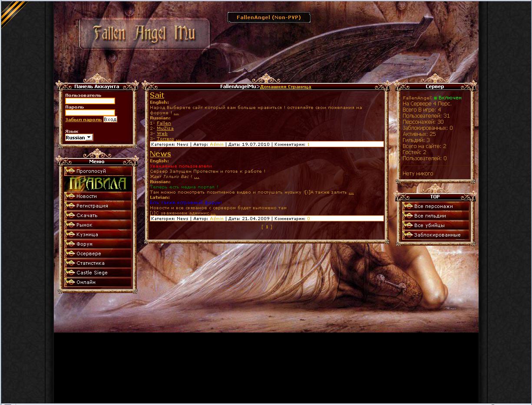The image size is (532, 405).
Task: Open the comments count of News post
Action: (x=308, y=219)
